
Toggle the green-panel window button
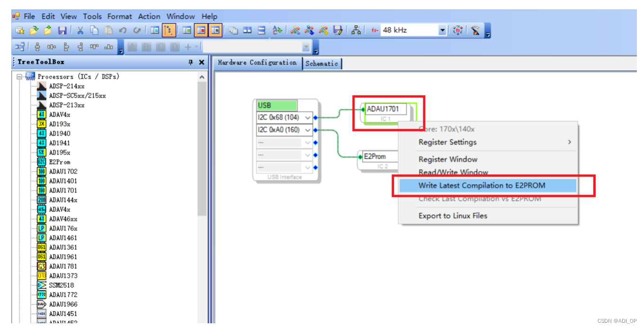pyautogui.click(x=187, y=30)
